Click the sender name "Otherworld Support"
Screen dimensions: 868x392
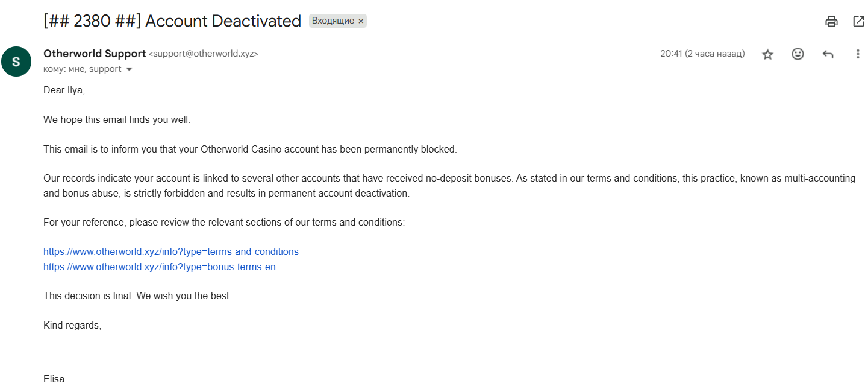click(95, 54)
